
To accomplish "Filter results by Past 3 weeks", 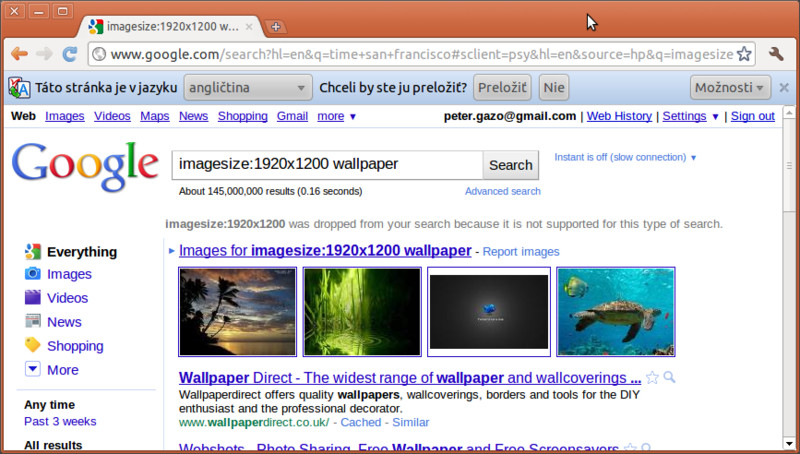I will tap(60, 421).
